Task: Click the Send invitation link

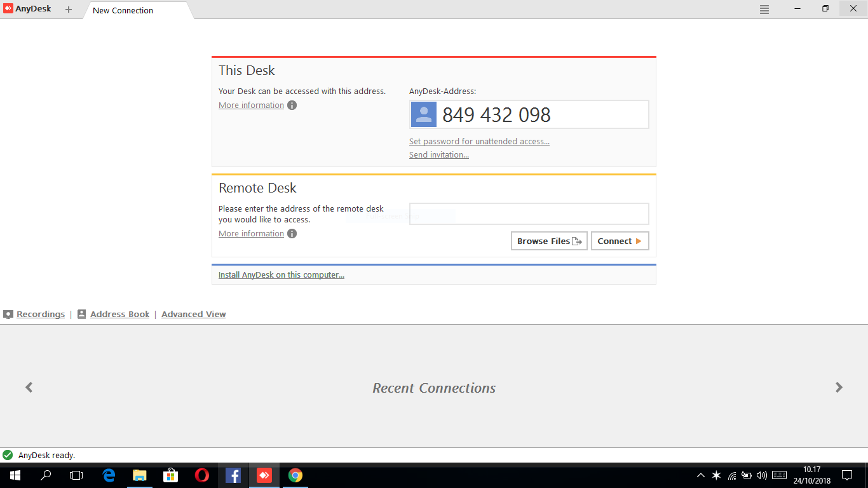Action: pos(439,155)
